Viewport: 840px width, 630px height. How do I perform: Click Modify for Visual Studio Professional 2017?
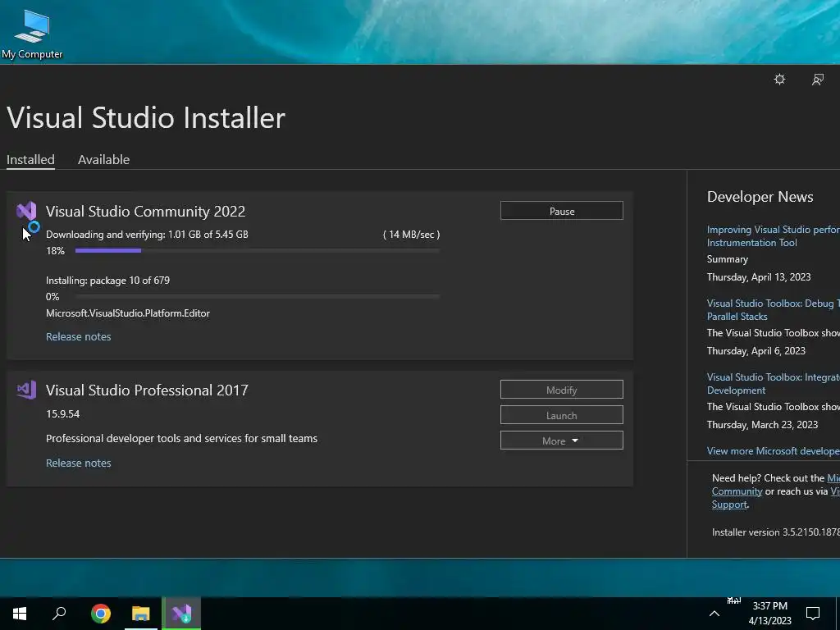click(x=561, y=390)
